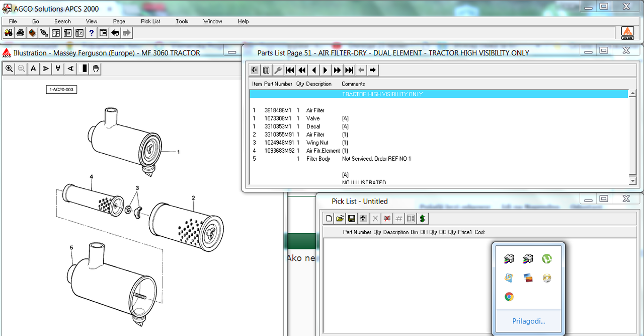Select the 3310353M1 Decal row
The image size is (644, 336).
coord(439,126)
